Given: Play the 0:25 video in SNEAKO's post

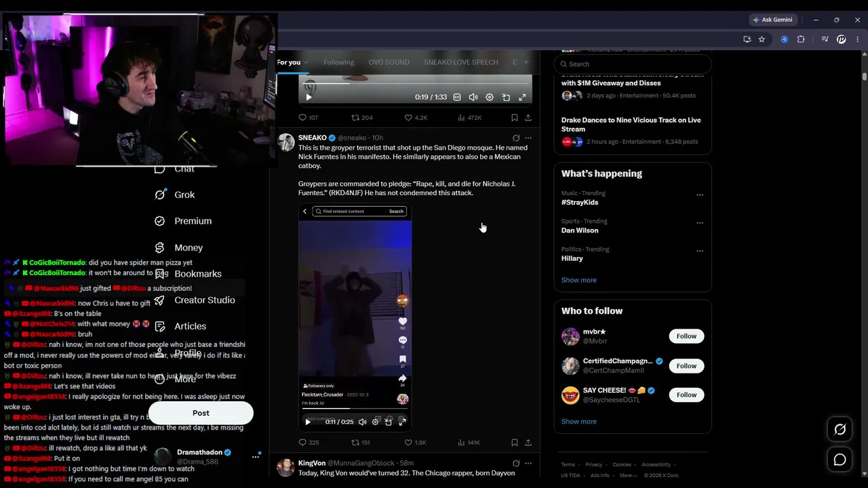Looking at the screenshot, I should pyautogui.click(x=308, y=422).
